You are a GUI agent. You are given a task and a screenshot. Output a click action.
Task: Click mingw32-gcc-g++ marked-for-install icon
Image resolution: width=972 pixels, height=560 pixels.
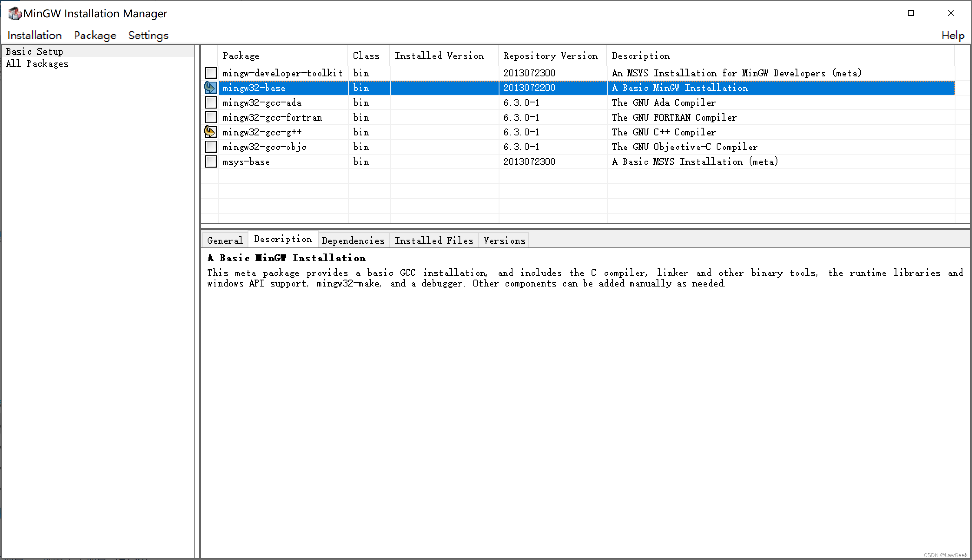(210, 132)
